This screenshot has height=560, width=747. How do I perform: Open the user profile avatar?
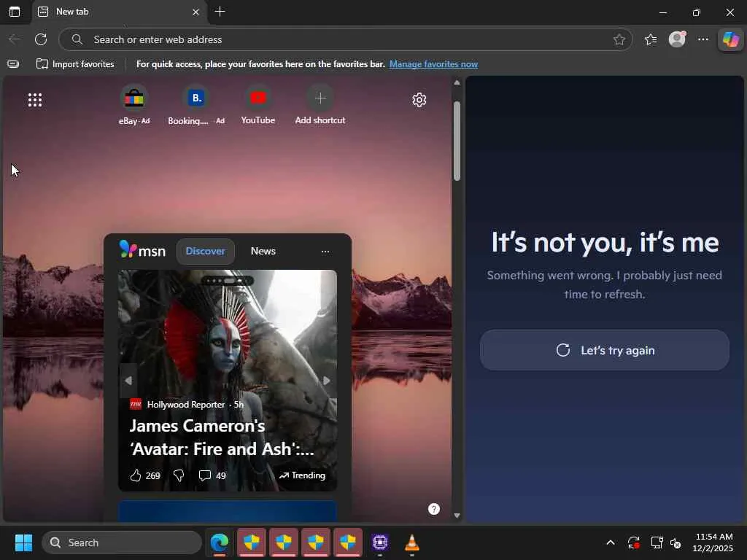[677, 39]
